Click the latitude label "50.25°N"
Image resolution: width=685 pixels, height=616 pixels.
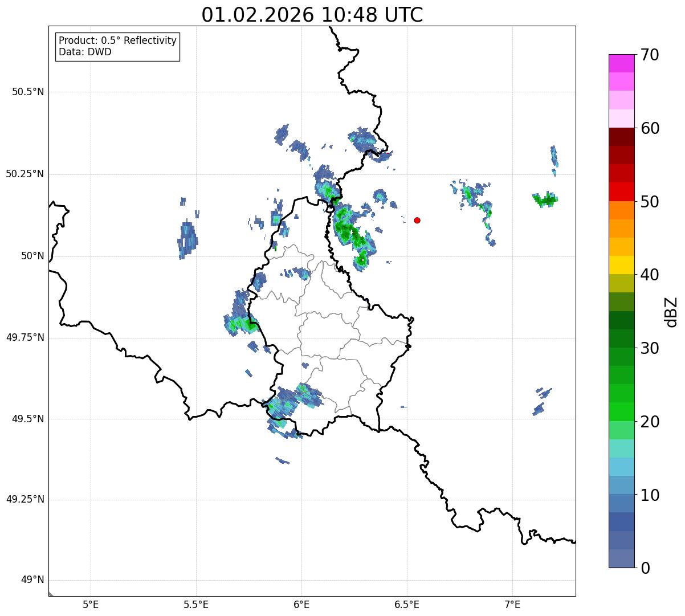click(x=25, y=174)
